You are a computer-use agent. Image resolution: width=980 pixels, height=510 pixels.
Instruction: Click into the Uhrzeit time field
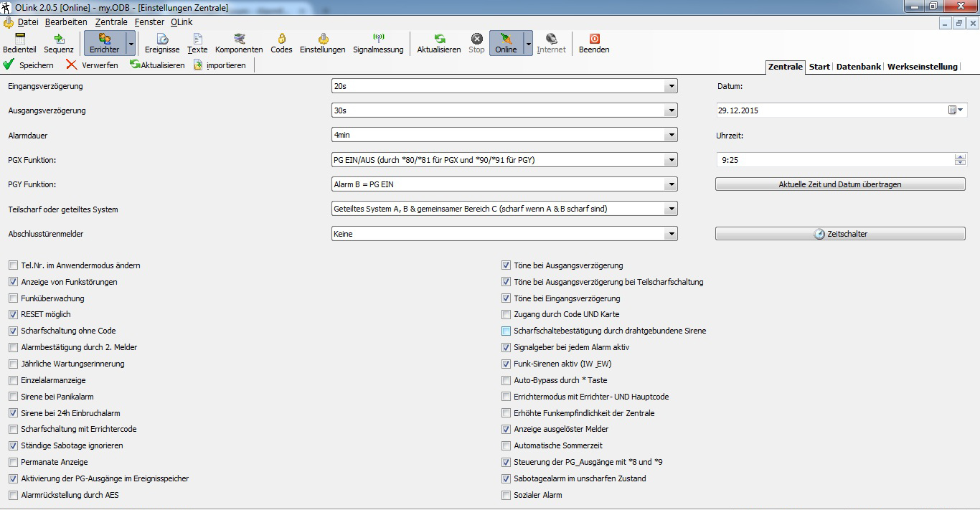click(x=832, y=160)
